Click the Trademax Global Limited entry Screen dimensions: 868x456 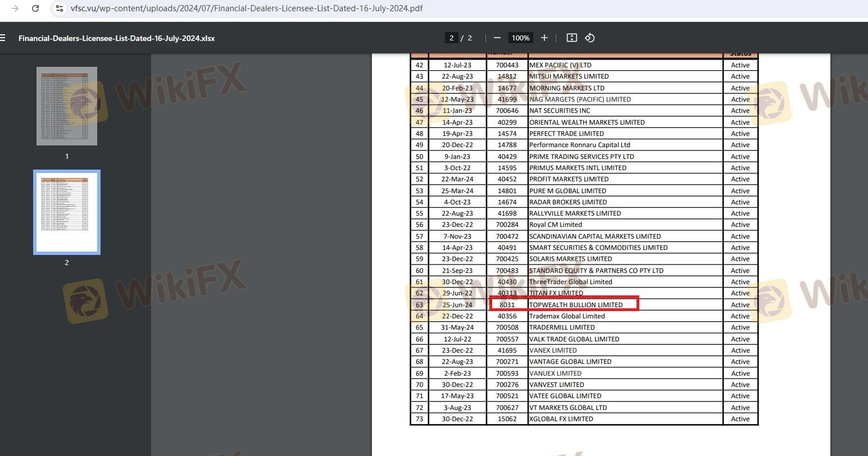tap(566, 316)
